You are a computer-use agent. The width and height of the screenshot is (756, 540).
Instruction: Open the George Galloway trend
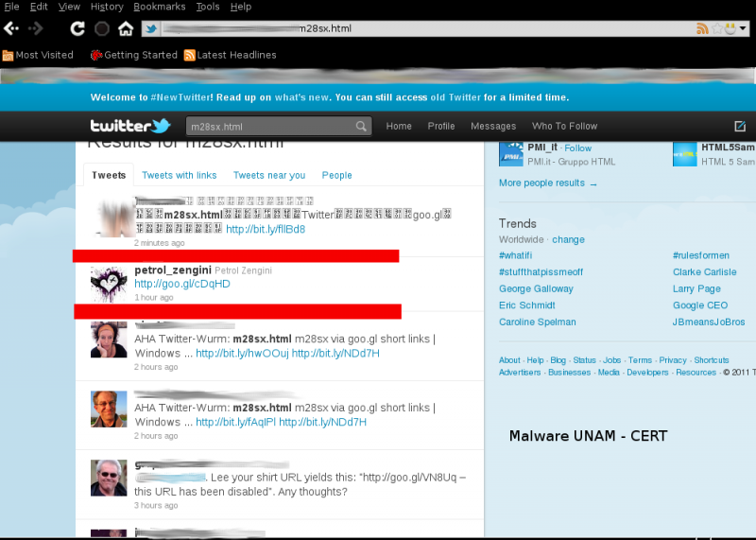click(x=536, y=289)
